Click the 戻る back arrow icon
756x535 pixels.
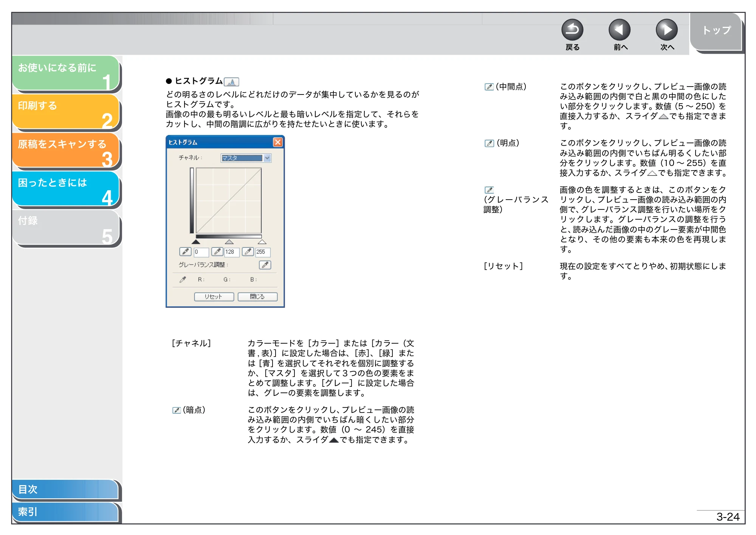[572, 30]
